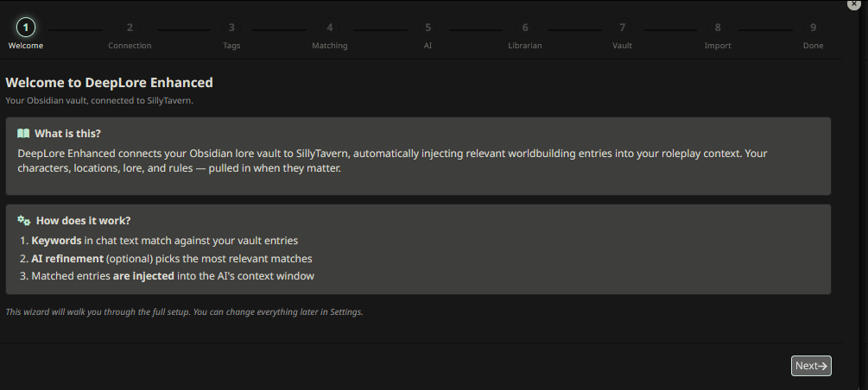This screenshot has width=868, height=390.
Task: Jump to step 2 Connection
Action: point(130,28)
